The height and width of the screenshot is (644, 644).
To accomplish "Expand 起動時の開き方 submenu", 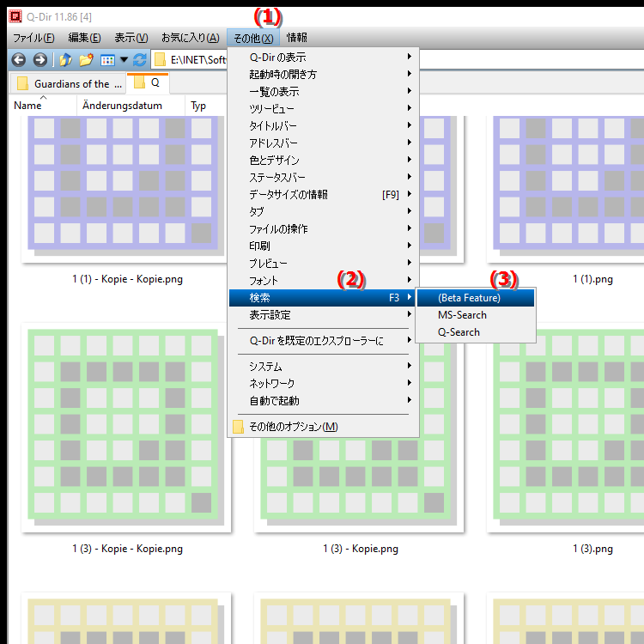I will coord(323,75).
